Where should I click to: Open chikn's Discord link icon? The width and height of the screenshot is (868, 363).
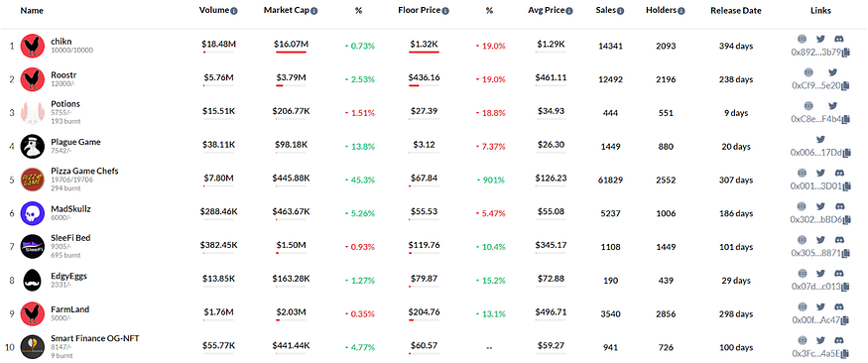(839, 39)
